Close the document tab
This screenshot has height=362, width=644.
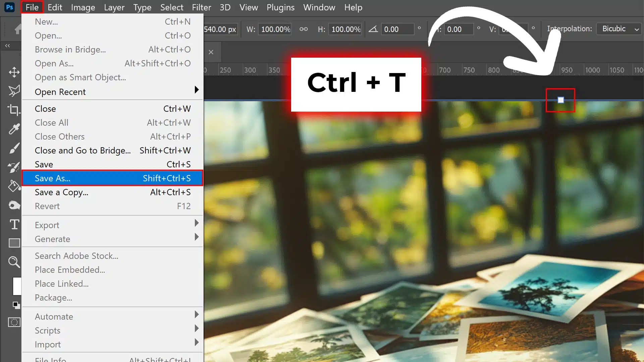211,52
